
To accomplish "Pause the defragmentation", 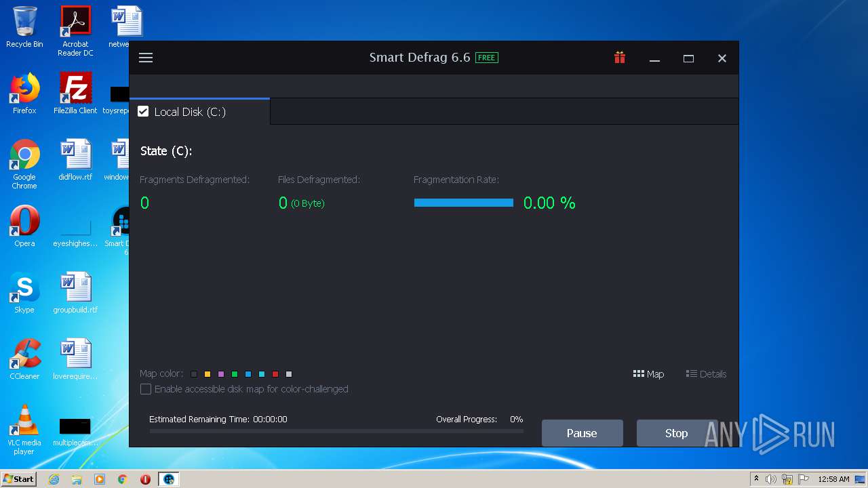I will (582, 433).
